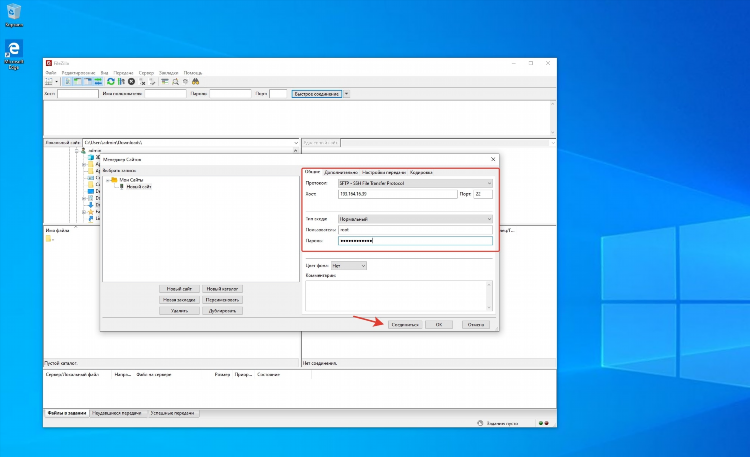The width and height of the screenshot is (750, 457).
Task: Toggle remote directory tree toolbar icon
Action: click(x=88, y=82)
